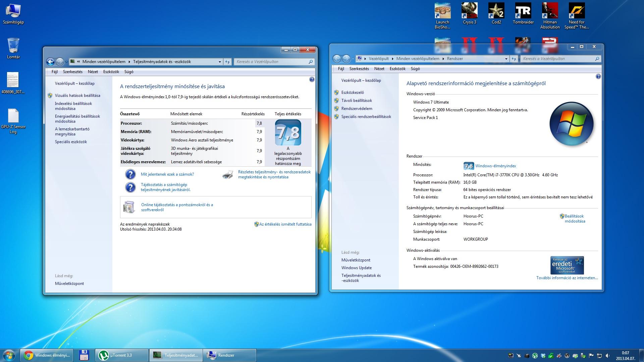644x362 pixels.
Task: Open Fájl menu in Rendszer window
Action: pos(341,69)
